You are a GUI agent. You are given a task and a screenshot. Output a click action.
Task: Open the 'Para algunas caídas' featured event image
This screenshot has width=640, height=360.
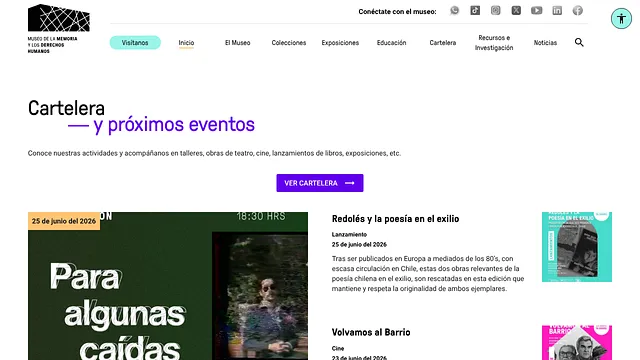[x=168, y=286]
